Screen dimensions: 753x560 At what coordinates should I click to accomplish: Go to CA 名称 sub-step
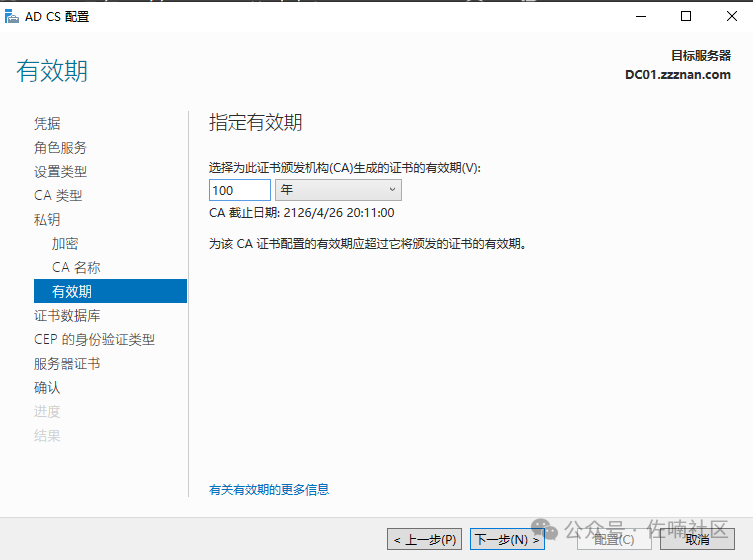[x=76, y=268]
